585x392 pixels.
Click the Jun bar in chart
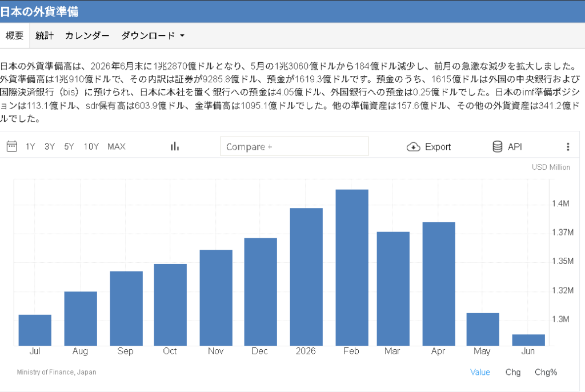[x=528, y=340]
